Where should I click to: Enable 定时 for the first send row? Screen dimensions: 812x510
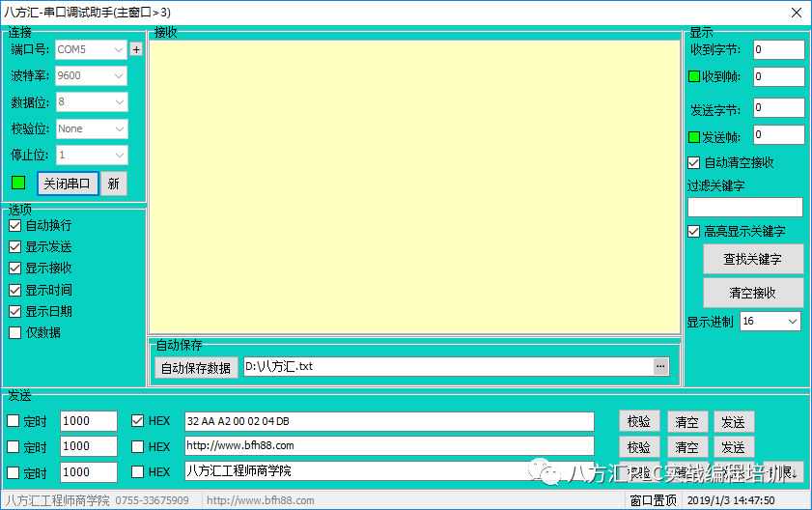[x=14, y=421]
